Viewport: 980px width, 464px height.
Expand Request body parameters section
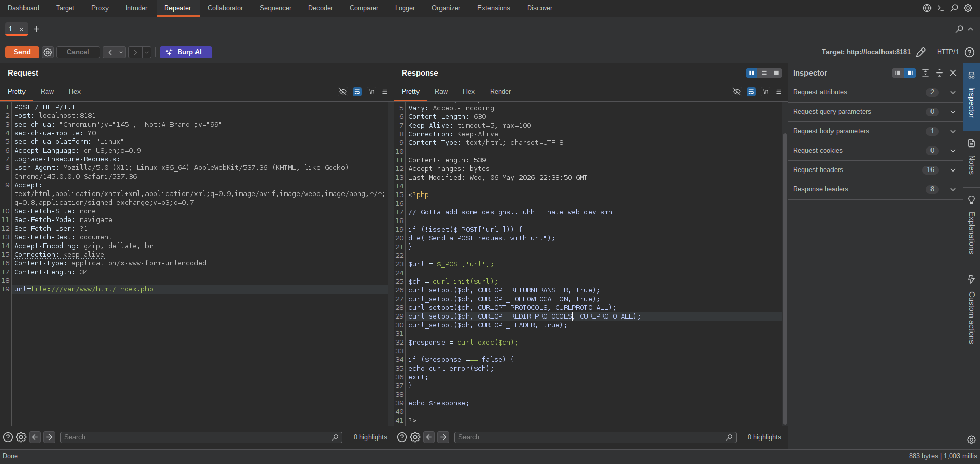[875, 131]
